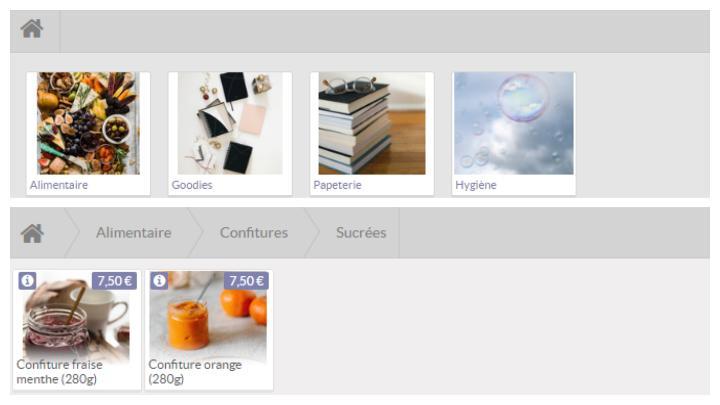The image size is (720, 405).
Task: Click the 7,50 € price on orange jam
Action: click(x=247, y=281)
